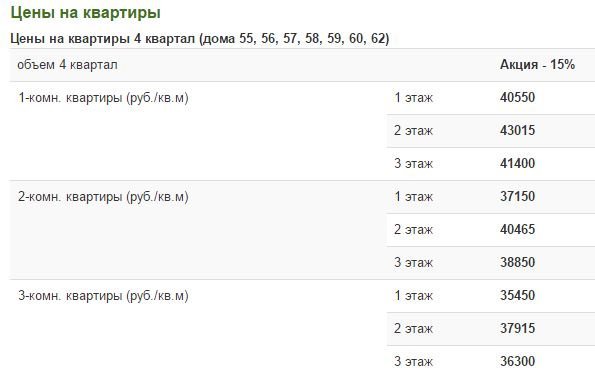Screen dimensions: 595x388
Task: Click price 43015 in the table
Action: tap(517, 131)
